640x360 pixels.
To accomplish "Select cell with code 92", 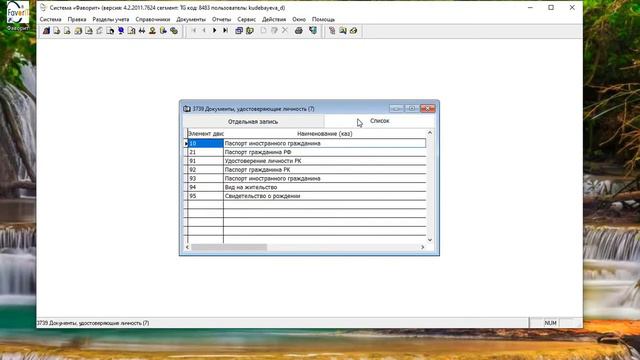I will 206,170.
